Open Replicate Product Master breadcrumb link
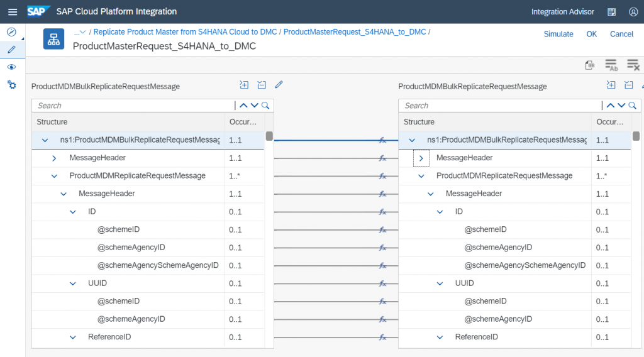 point(186,32)
